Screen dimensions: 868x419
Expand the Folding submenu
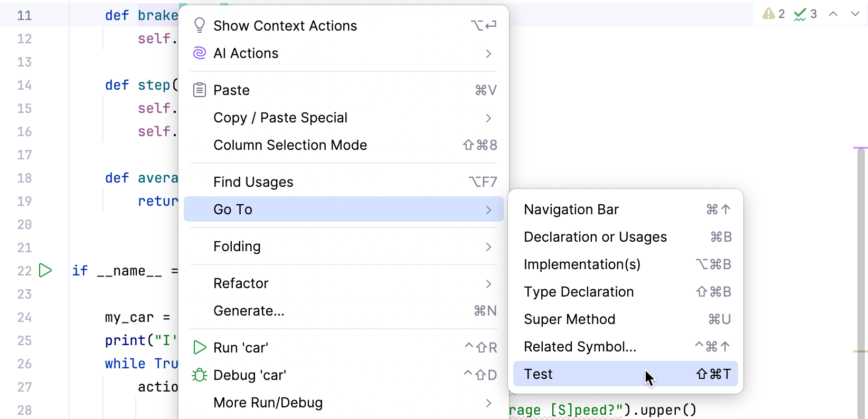click(343, 246)
